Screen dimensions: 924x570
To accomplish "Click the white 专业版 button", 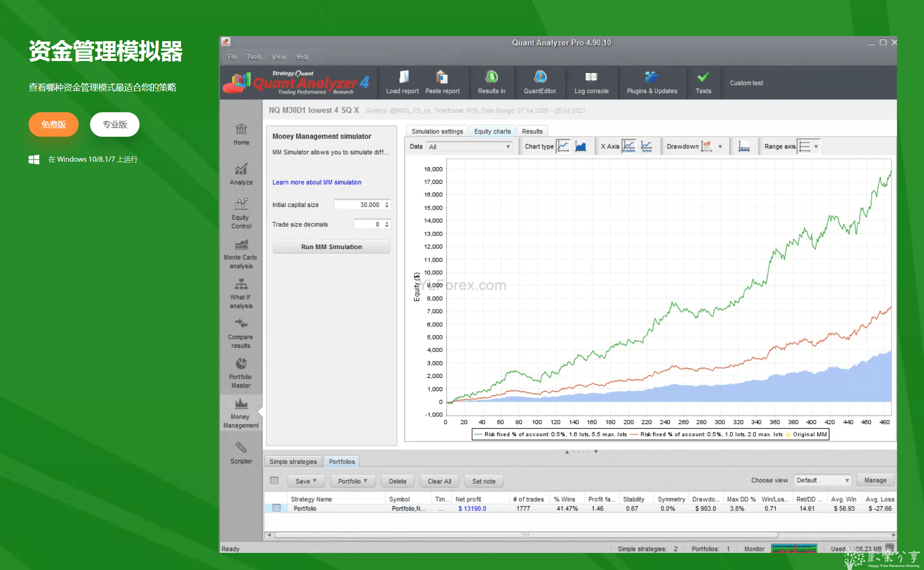I will point(115,124).
